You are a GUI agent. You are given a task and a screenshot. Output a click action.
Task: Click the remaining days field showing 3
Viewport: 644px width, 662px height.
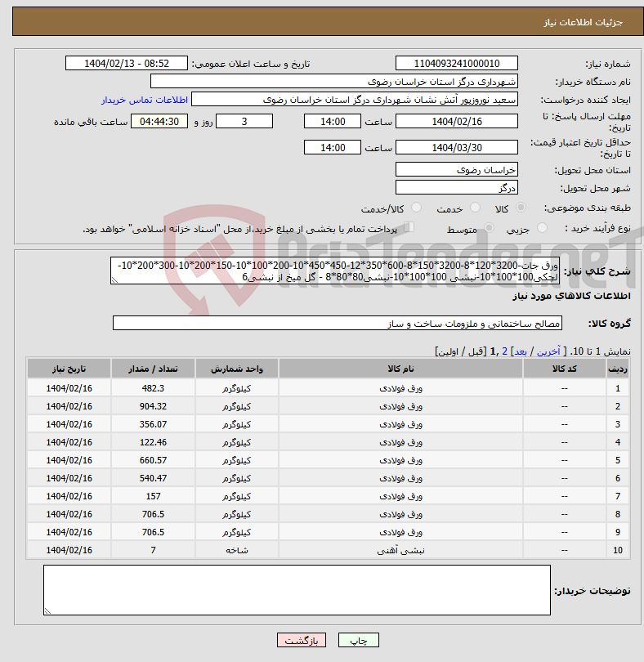[x=244, y=122]
